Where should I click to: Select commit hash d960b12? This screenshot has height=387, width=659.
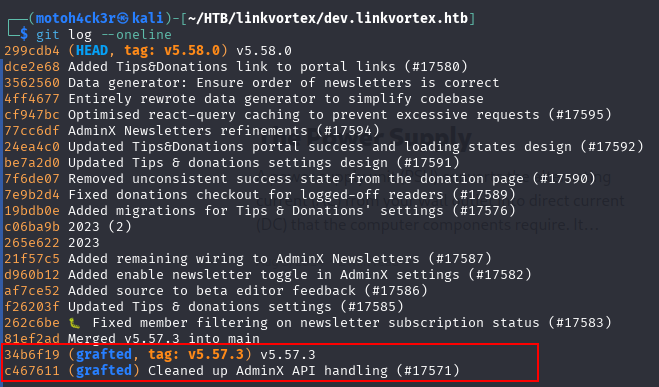tap(32, 274)
